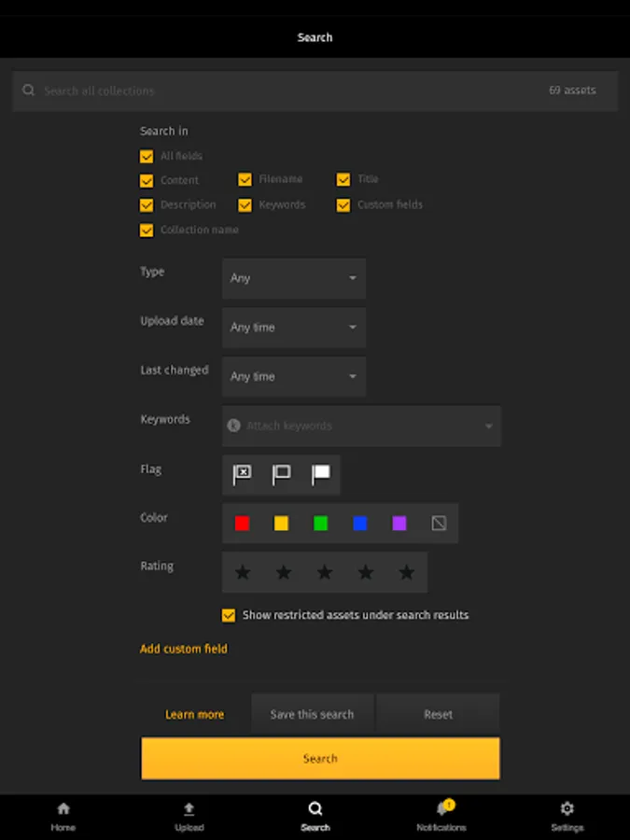Uncheck the All fields checkbox
This screenshot has width=630, height=840.
pyautogui.click(x=147, y=157)
